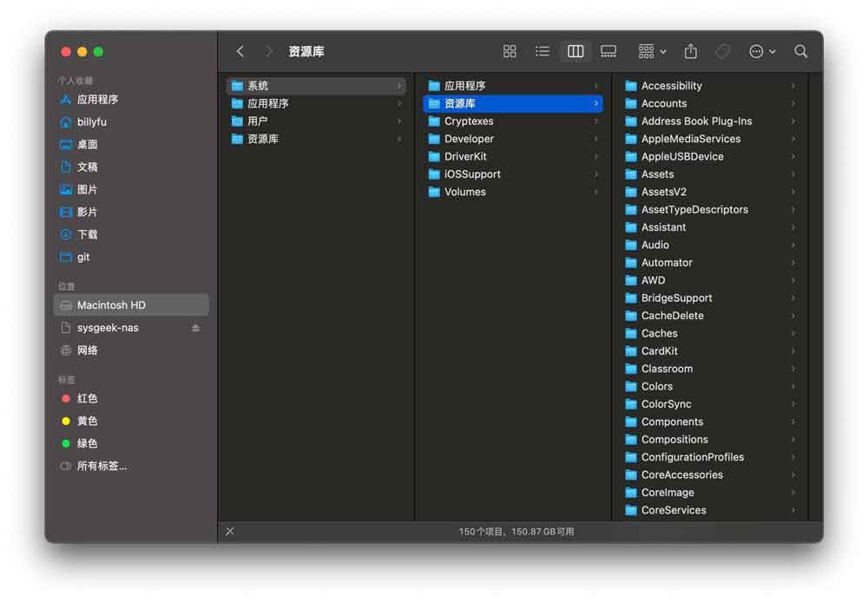Select 所有标签… in the sidebar
This screenshot has height=602, width=868.
[101, 466]
